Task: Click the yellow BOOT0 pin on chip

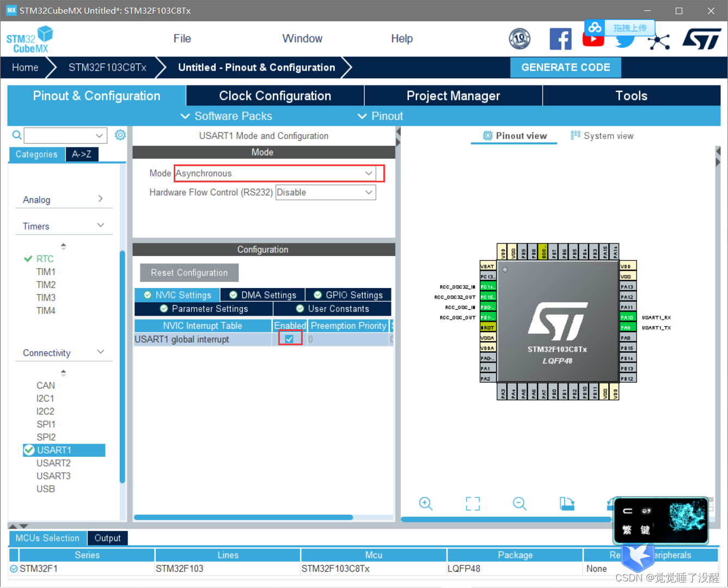Action: 543,252
